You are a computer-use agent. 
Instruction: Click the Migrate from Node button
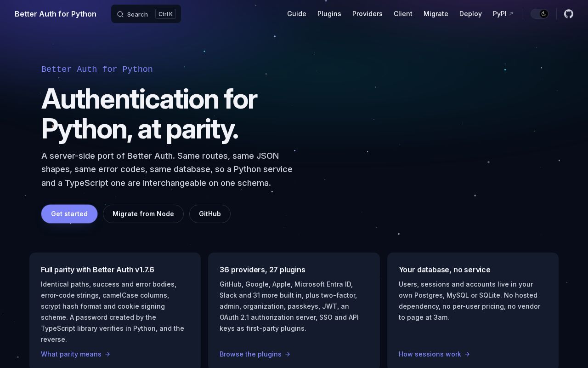point(143,214)
